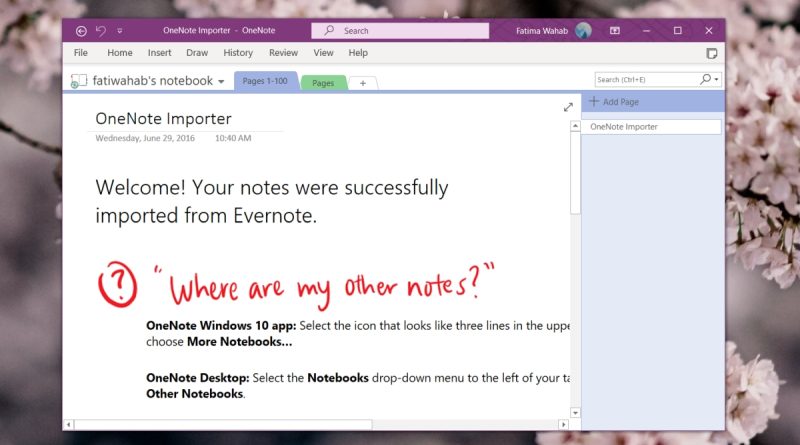Screen dimensions: 800x445
Task: Click the horizontal scrollbar thumb
Action: click(223, 424)
